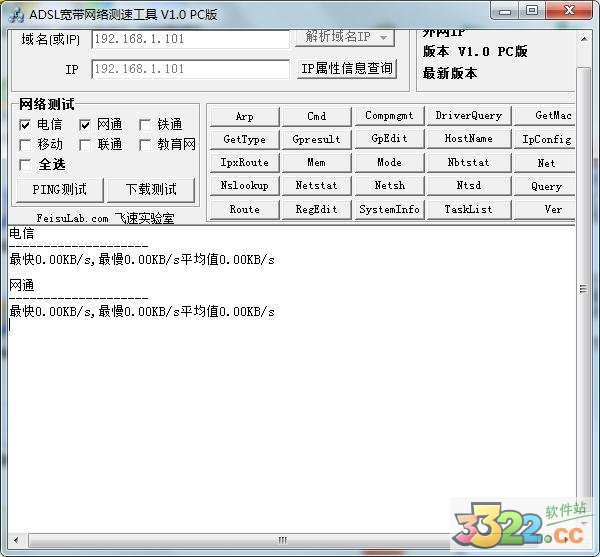600x557 pixels.
Task: Click the TaskList button
Action: [x=469, y=210]
